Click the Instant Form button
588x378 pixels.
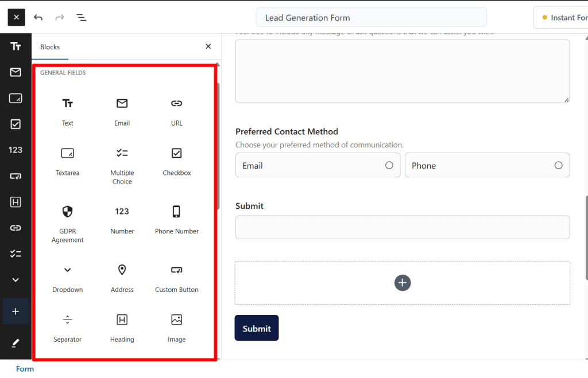[x=563, y=18]
